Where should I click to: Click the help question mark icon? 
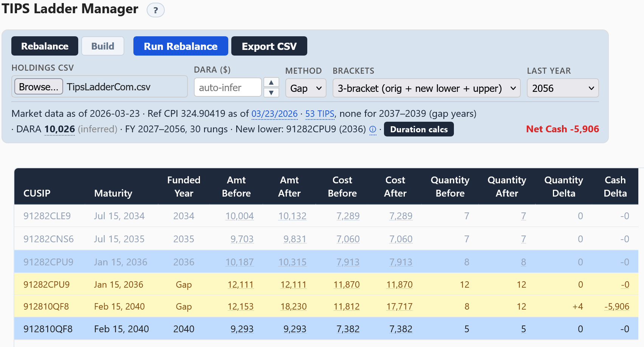pos(155,10)
